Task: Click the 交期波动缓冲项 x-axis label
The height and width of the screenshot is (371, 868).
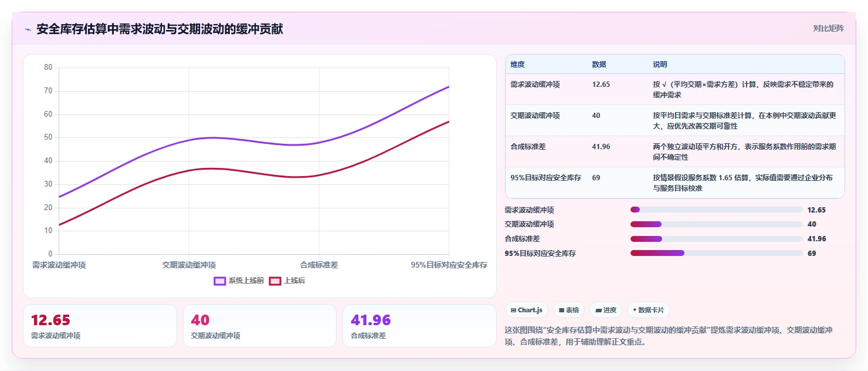Action: pos(189,265)
